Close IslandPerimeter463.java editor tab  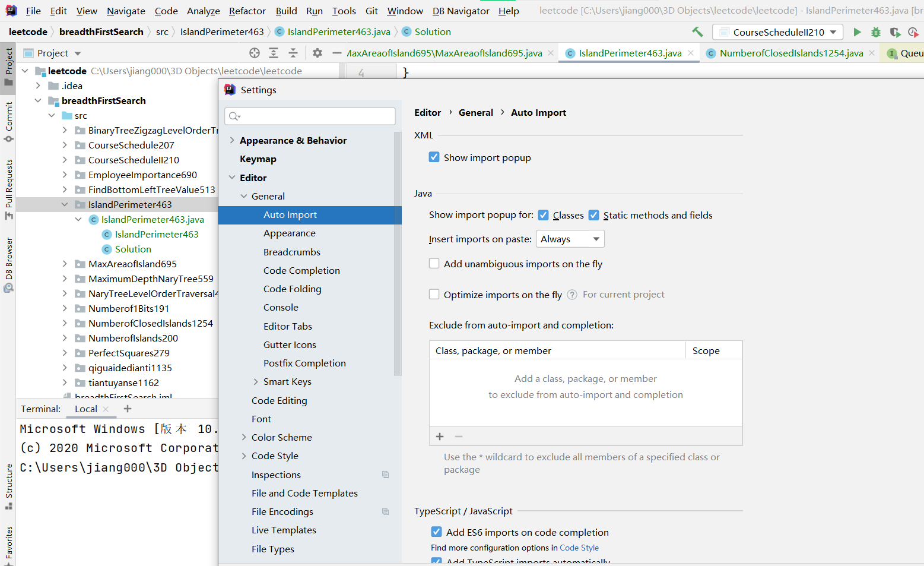691,53
